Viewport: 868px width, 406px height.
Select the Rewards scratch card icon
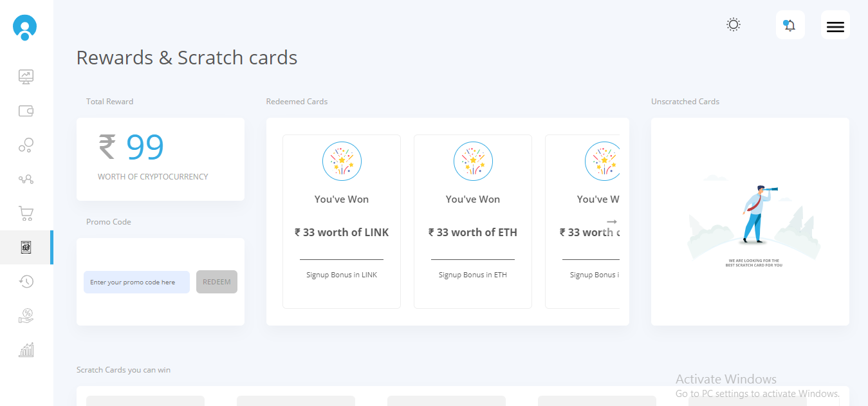[x=26, y=247]
